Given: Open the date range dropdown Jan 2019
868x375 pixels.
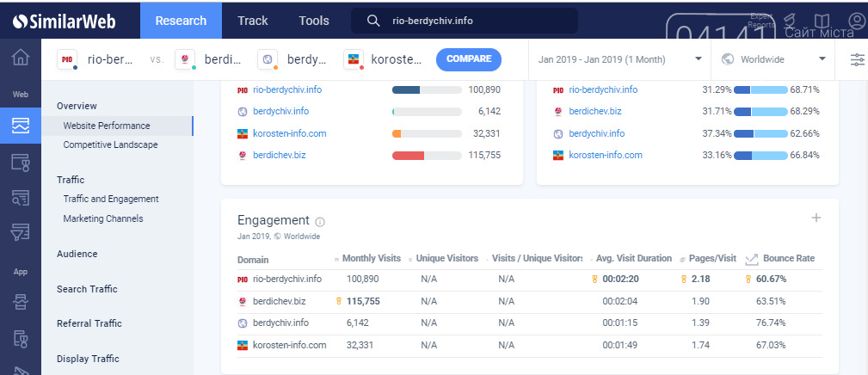Looking at the screenshot, I should [619, 59].
